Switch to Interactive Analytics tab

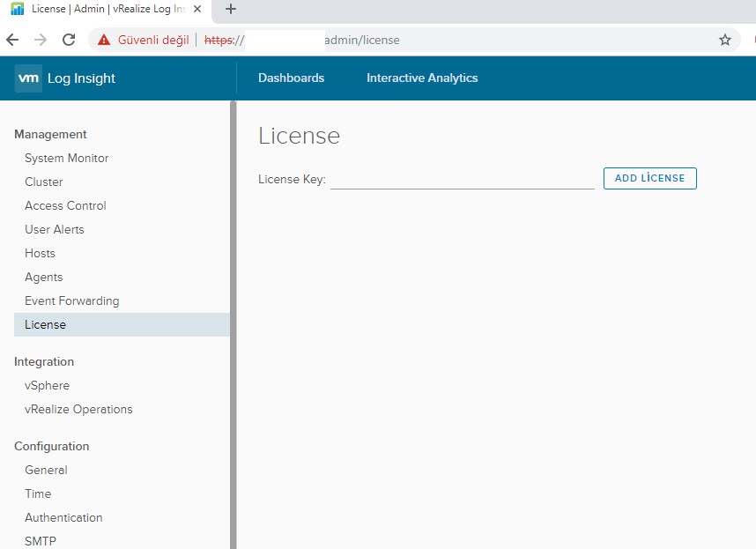[422, 78]
